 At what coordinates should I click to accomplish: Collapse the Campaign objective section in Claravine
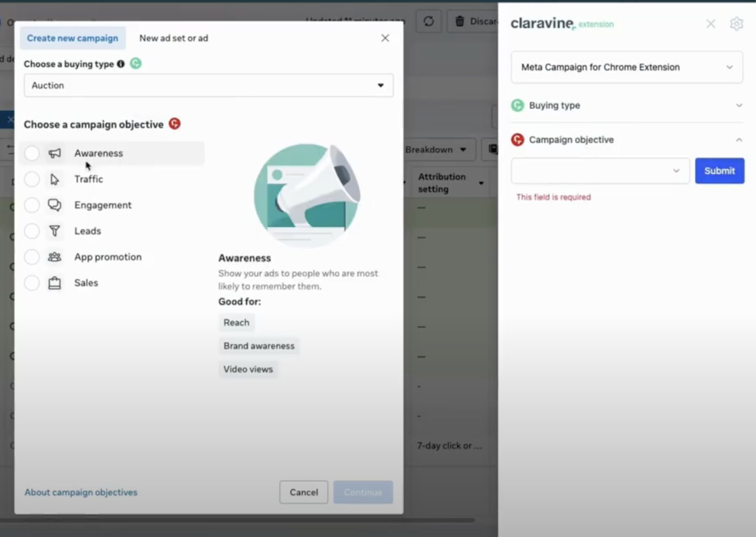[739, 140]
